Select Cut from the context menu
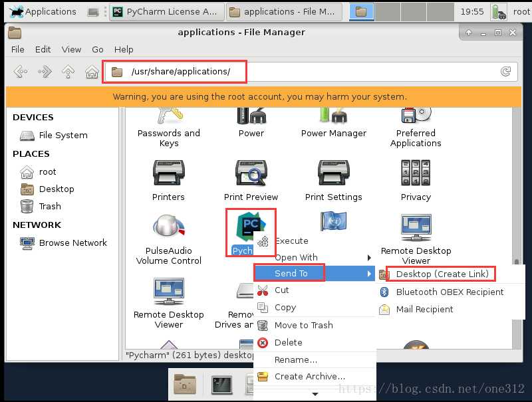This screenshot has width=532, height=402. pos(315,290)
